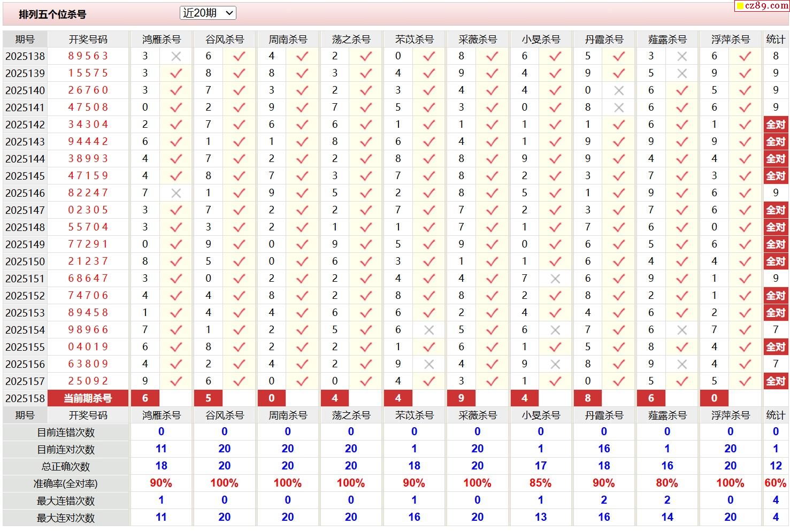Click the check mark for 荡之杀号 in row 2025142
Image resolution: width=790 pixels, height=532 pixels.
(x=366, y=125)
